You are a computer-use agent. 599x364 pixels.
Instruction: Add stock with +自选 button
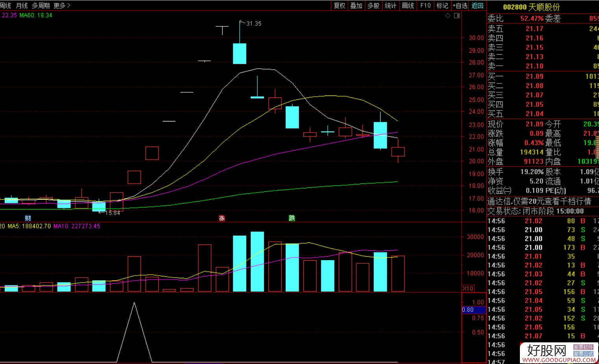(x=460, y=6)
